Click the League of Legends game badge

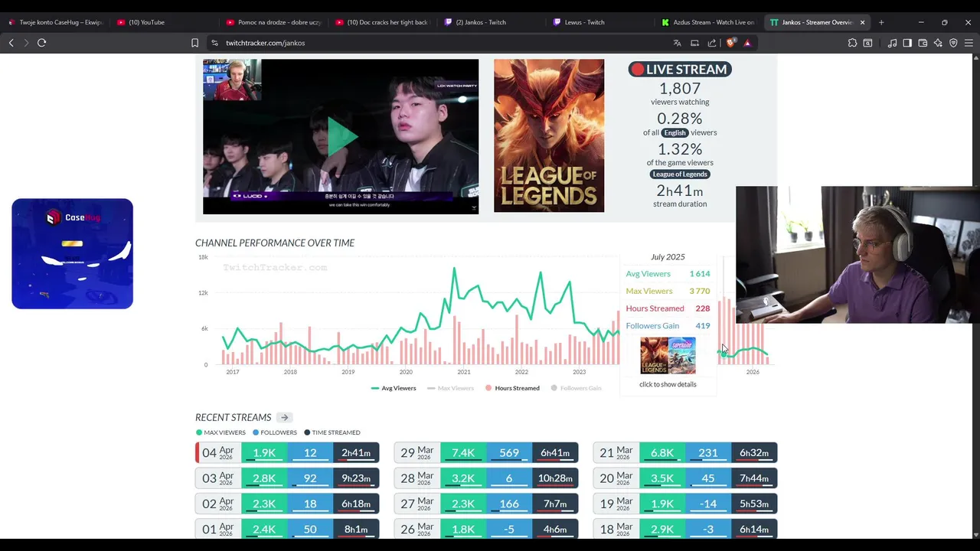[x=680, y=174]
